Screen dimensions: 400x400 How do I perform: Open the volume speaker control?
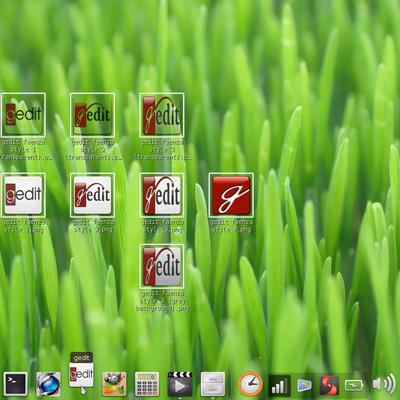(384, 384)
